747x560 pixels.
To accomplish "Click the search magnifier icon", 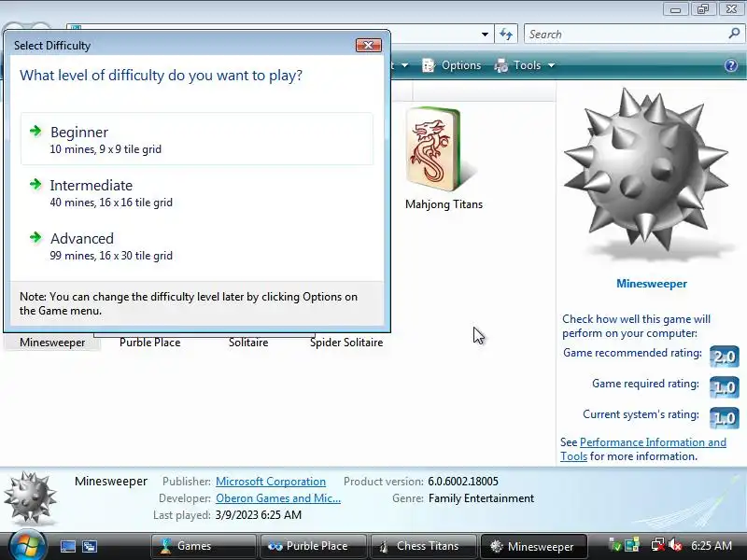I will pyautogui.click(x=734, y=34).
